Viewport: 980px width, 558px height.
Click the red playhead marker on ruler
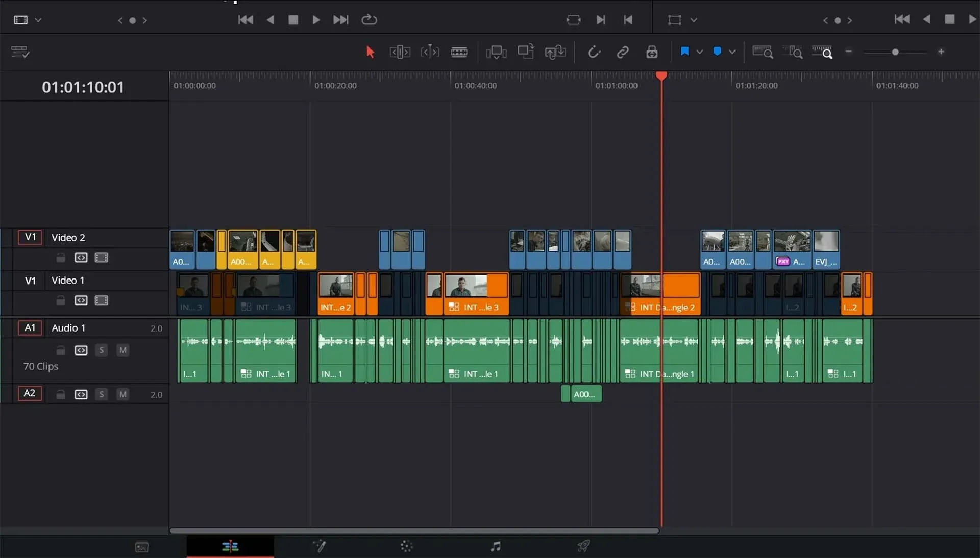pos(661,76)
